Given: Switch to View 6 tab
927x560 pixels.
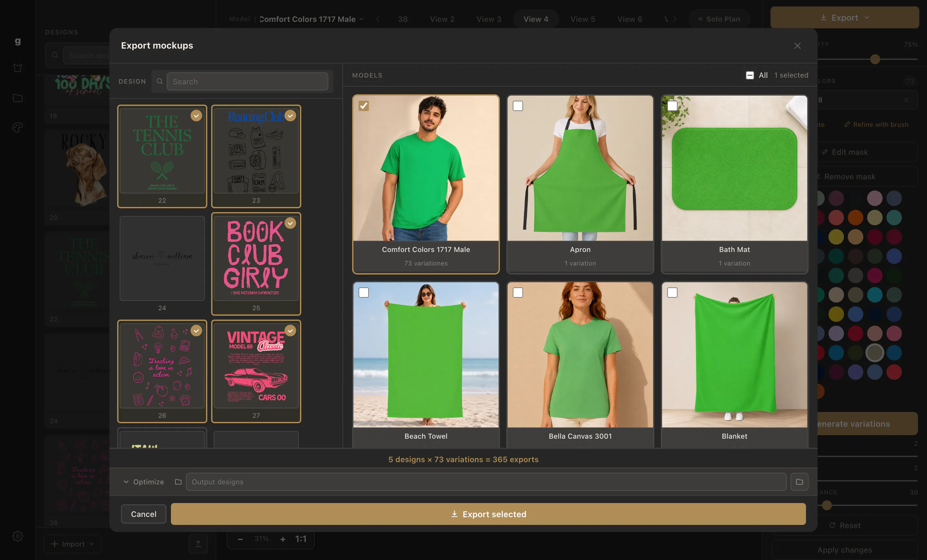Looking at the screenshot, I should 629,19.
